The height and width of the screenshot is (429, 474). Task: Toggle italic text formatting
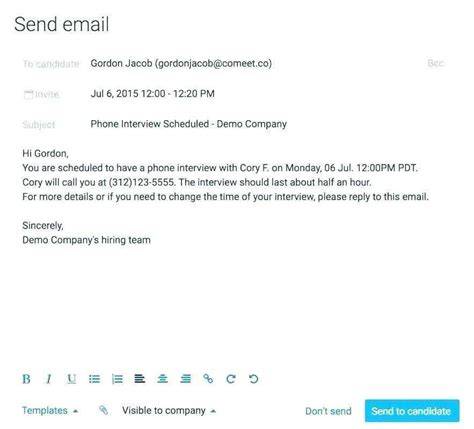click(x=49, y=379)
